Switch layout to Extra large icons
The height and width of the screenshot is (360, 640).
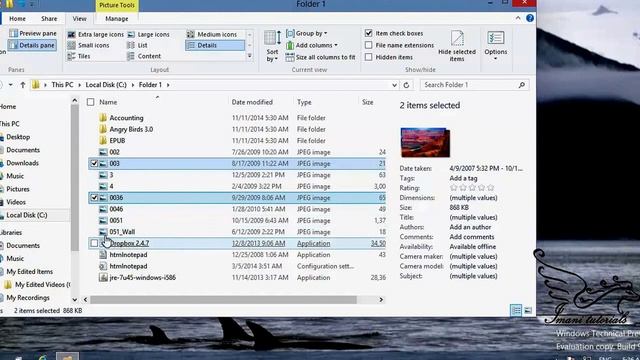pyautogui.click(x=96, y=34)
